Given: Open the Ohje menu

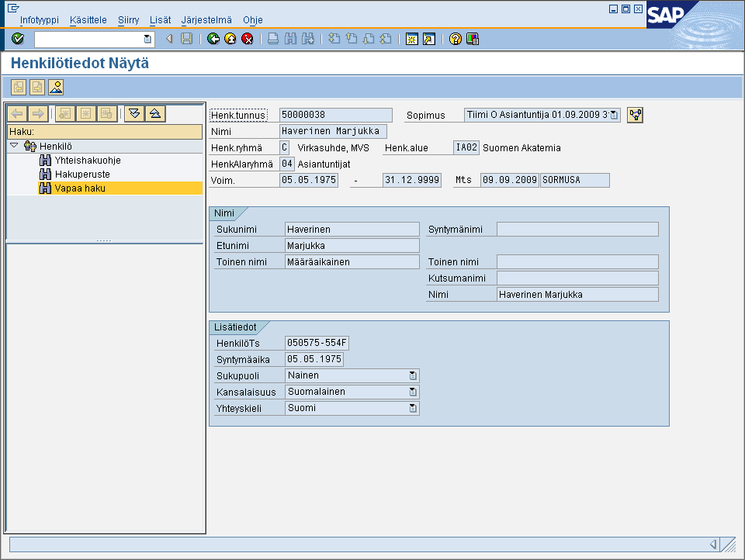Looking at the screenshot, I should 253,20.
